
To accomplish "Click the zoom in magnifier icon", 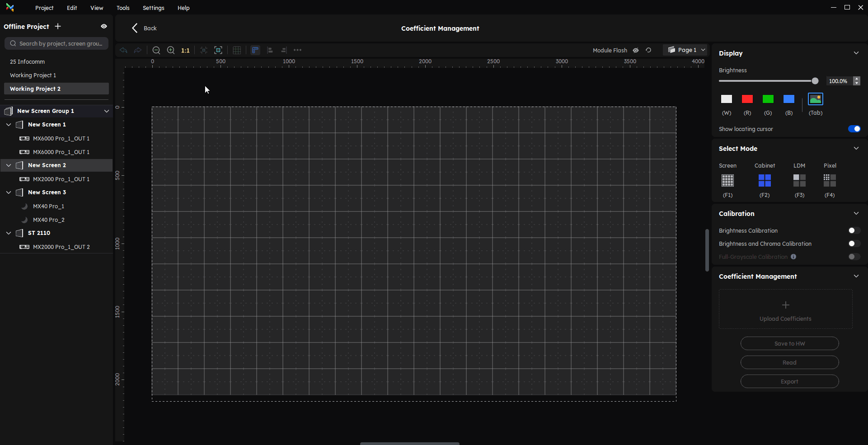I will 171,50.
